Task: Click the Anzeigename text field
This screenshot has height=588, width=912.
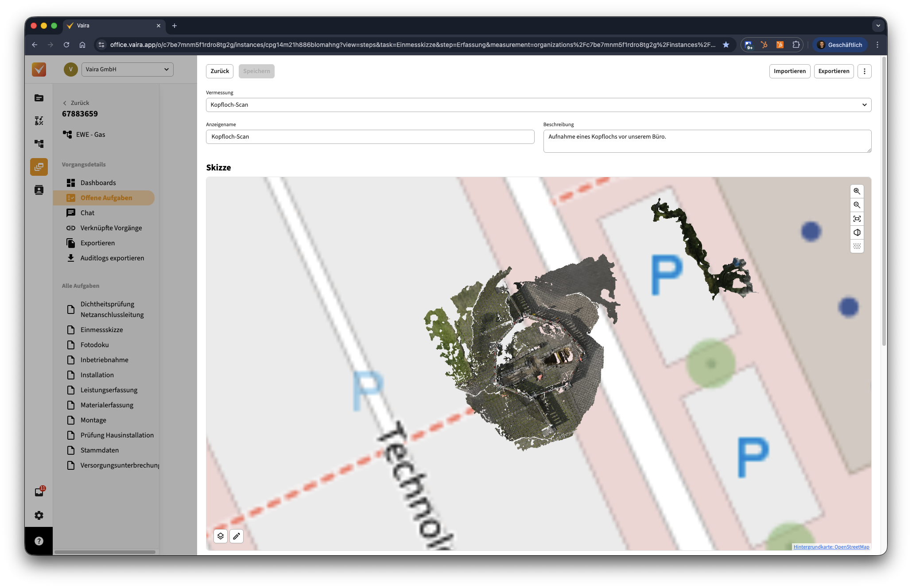Action: [x=370, y=137]
